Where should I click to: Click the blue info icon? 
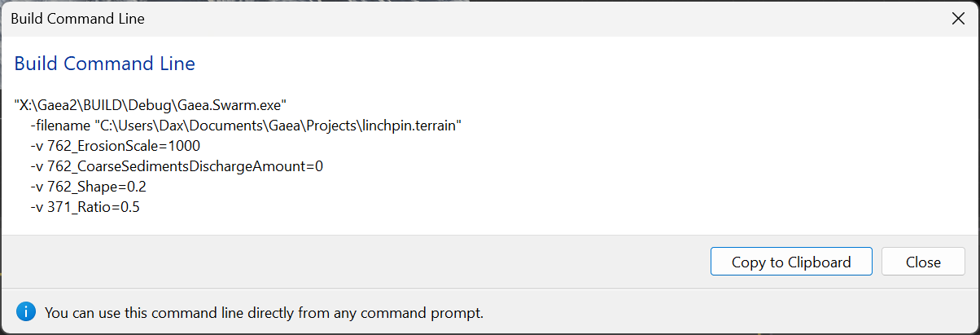click(x=26, y=311)
